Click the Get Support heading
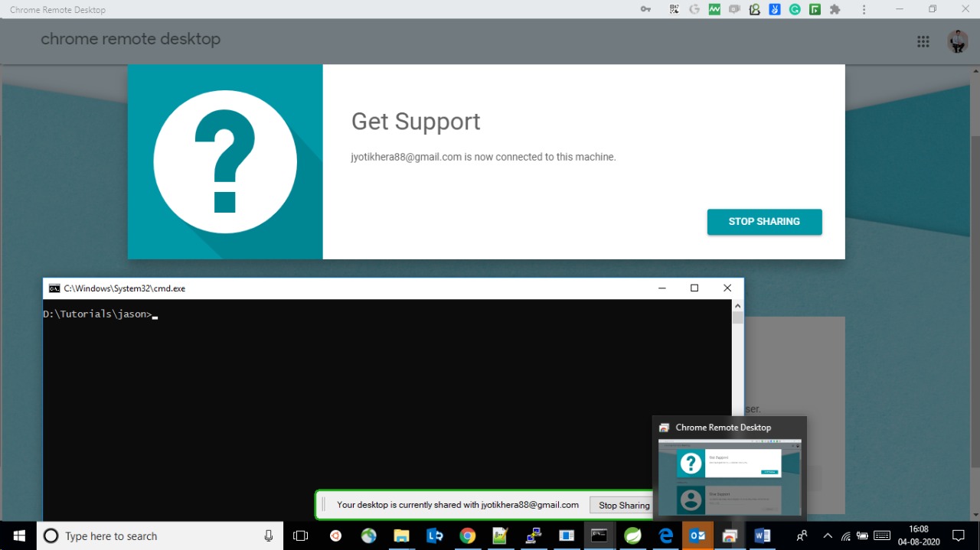This screenshot has height=550, width=980. point(416,122)
